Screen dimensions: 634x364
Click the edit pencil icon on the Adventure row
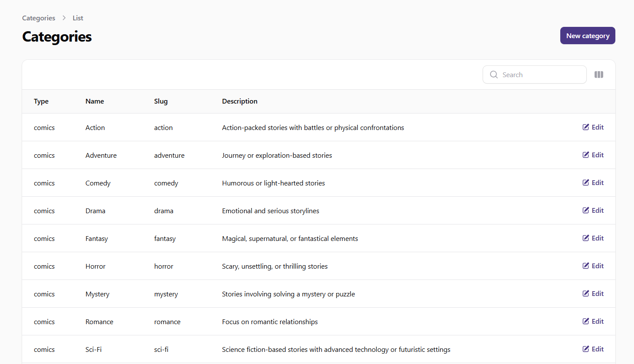pos(585,155)
